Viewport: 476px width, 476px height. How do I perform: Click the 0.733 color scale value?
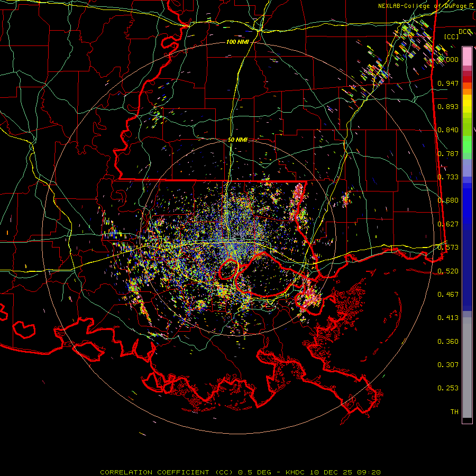[x=448, y=177]
